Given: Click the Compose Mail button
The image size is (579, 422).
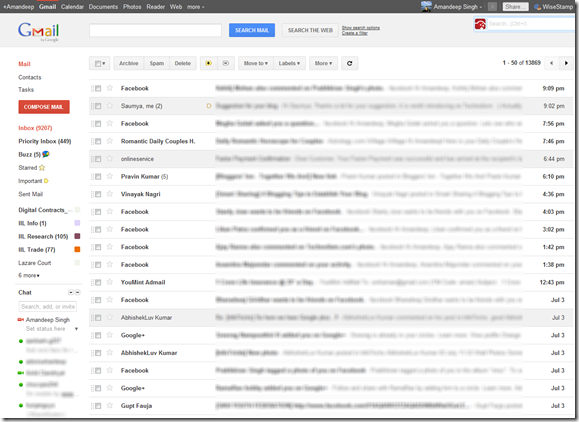Looking at the screenshot, I should pos(44,107).
